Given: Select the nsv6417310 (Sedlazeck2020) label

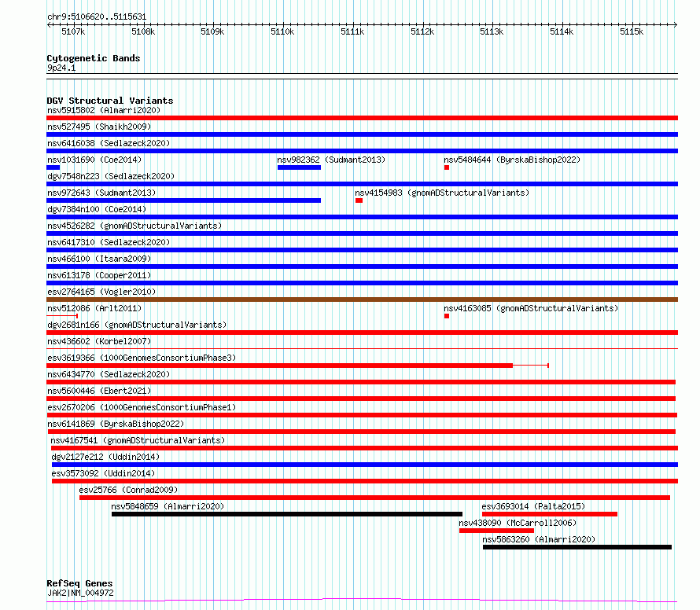Looking at the screenshot, I should point(109,242).
